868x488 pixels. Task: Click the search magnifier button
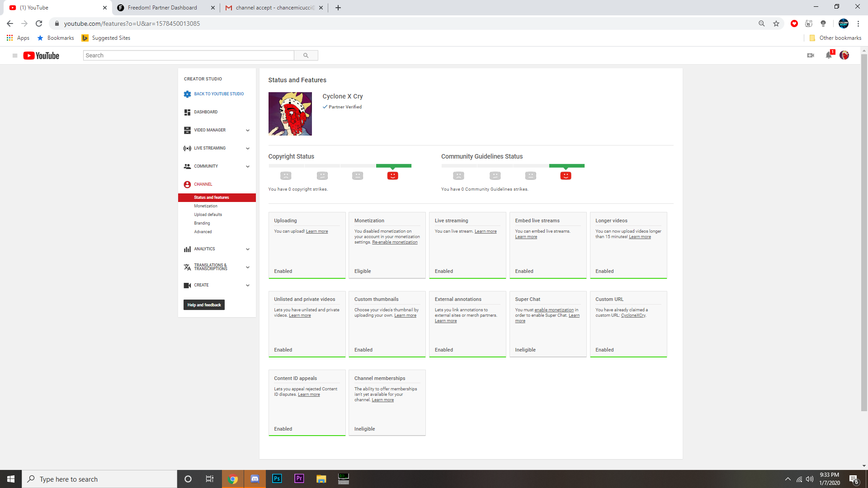coord(306,56)
